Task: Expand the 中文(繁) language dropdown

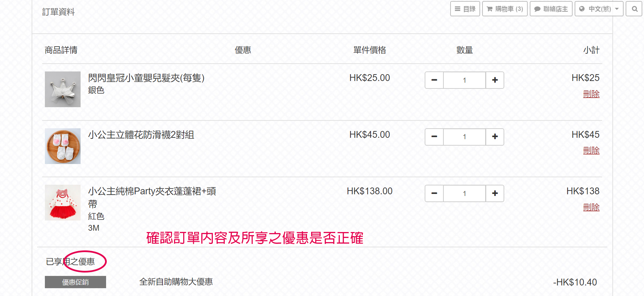Action: coord(599,9)
